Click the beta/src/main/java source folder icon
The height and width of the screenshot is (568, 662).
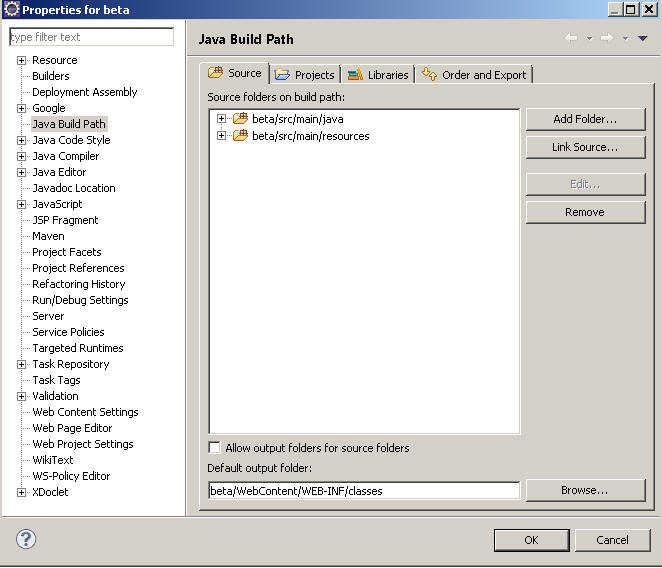point(241,118)
